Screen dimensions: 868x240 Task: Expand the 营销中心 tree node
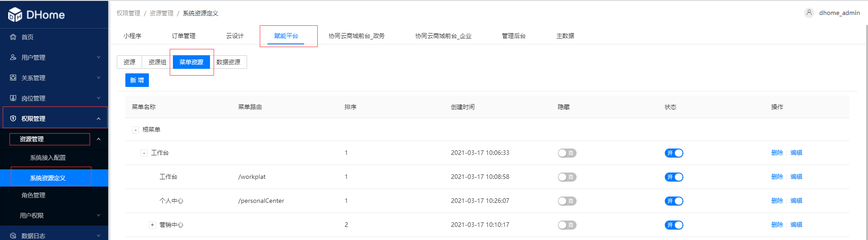click(x=153, y=225)
